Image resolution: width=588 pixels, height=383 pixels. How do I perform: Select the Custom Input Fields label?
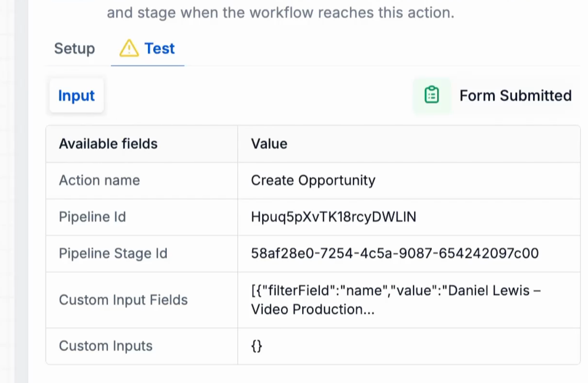point(123,300)
